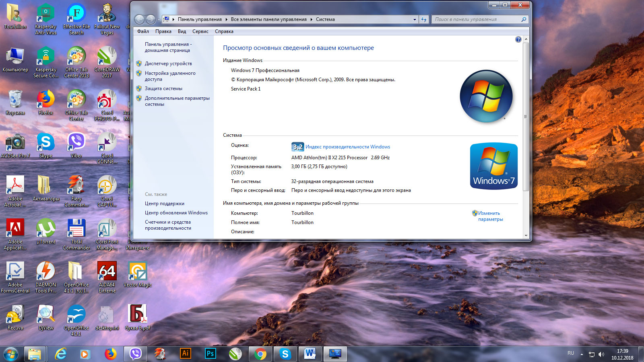This screenshot has width=644, height=362.
Task: Click the Viber taskbar button
Action: click(136, 354)
